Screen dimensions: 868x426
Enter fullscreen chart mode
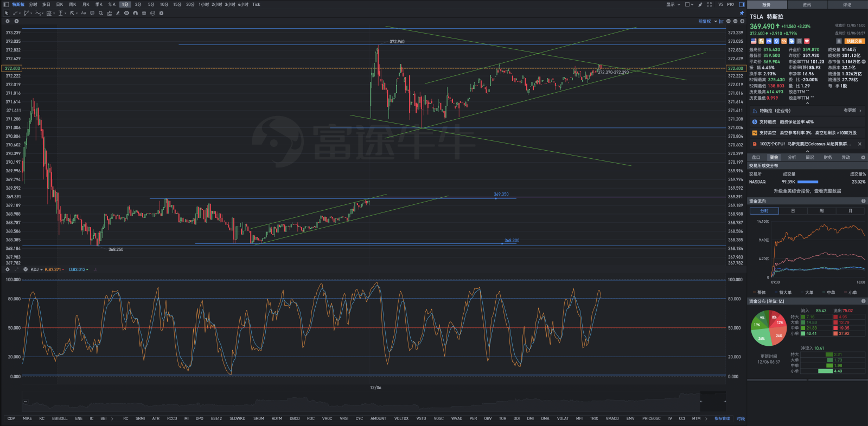[710, 4]
